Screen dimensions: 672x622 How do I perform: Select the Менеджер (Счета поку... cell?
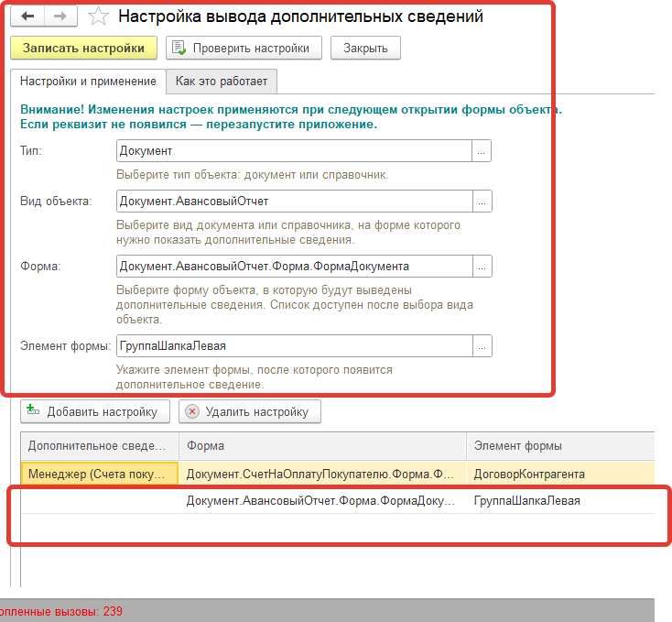(x=100, y=474)
